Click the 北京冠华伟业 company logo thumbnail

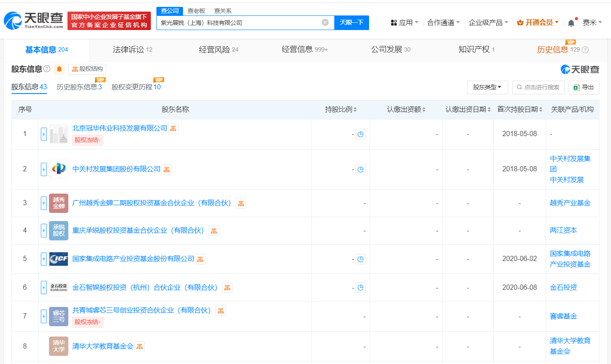(58, 134)
